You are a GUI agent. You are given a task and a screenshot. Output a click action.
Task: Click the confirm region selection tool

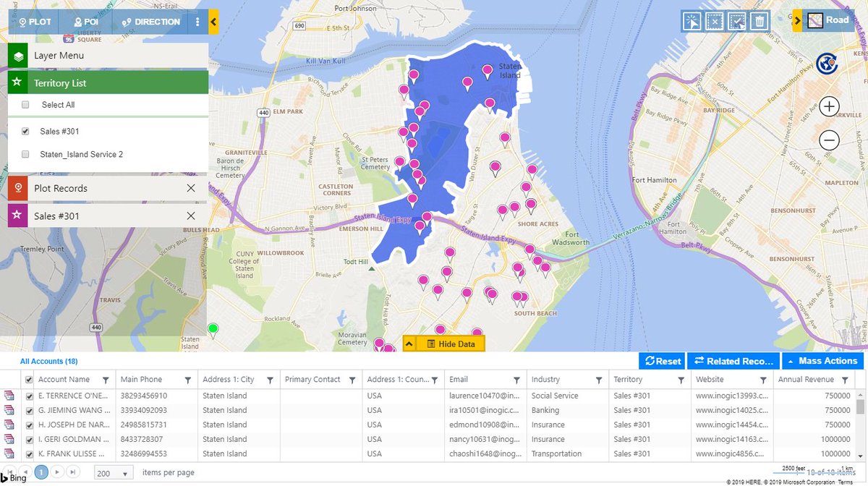[x=736, y=21]
